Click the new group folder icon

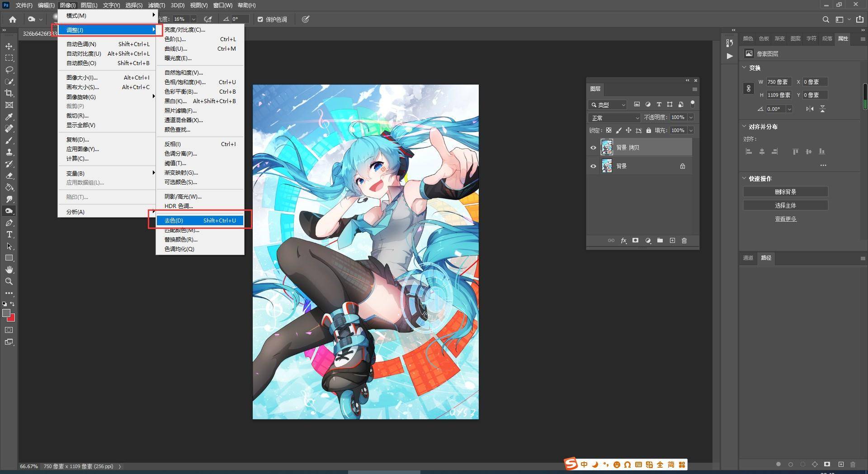click(x=660, y=241)
